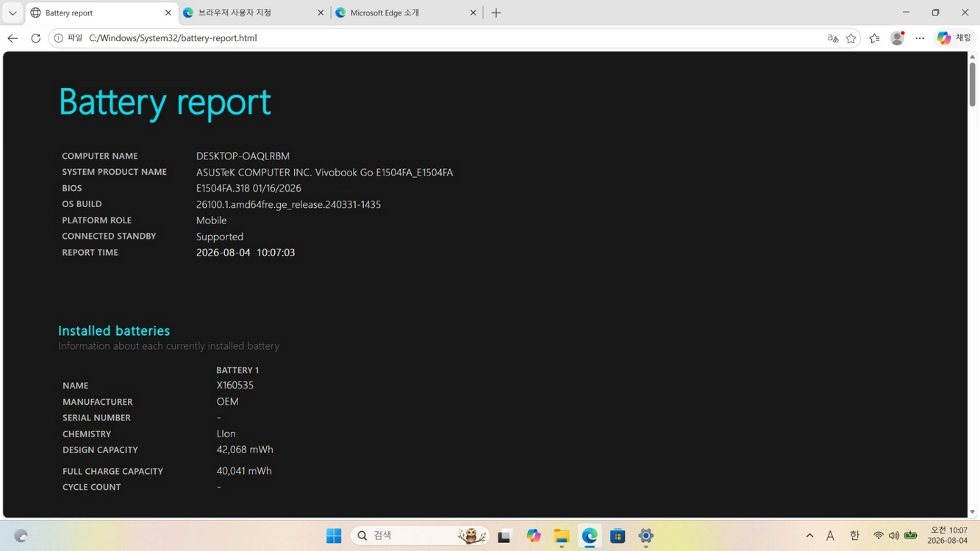This screenshot has width=980, height=551.
Task: Click the Edge taskbar icon
Action: [x=590, y=536]
